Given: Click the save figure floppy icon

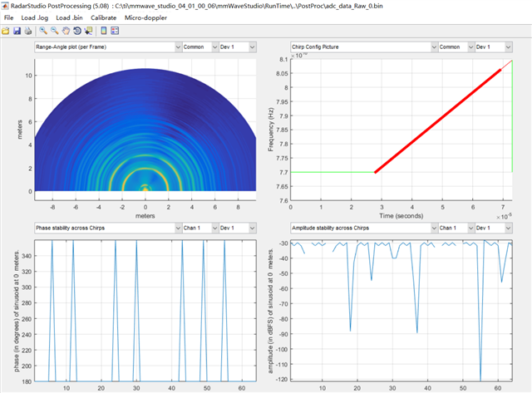Looking at the screenshot, I should (17, 31).
